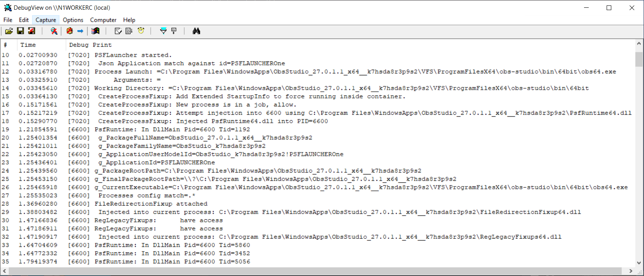Viewport: 644px width, 276px height.
Task: Click the horizontal scrollbar left arrow
Action: tap(5, 271)
